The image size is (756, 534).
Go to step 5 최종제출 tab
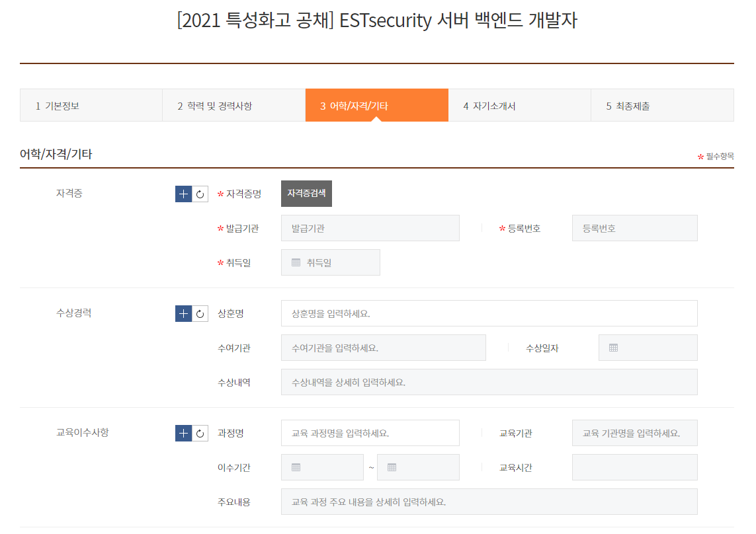coord(663,106)
